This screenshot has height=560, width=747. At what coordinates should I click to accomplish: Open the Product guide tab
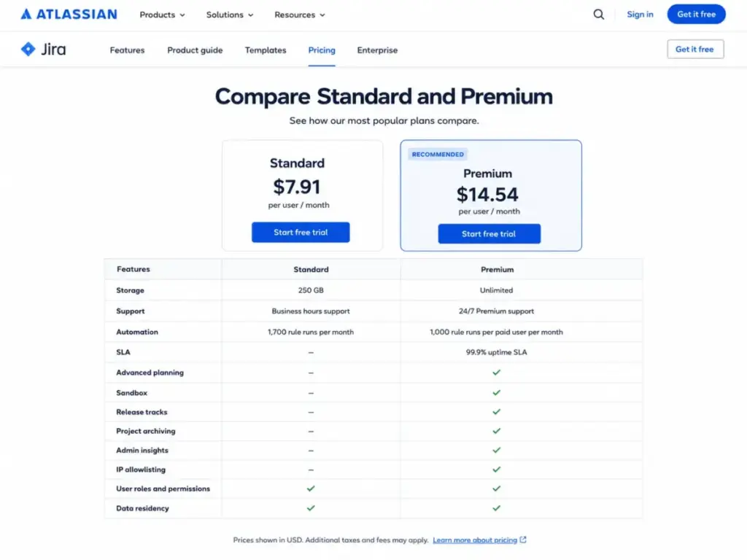[x=195, y=50]
